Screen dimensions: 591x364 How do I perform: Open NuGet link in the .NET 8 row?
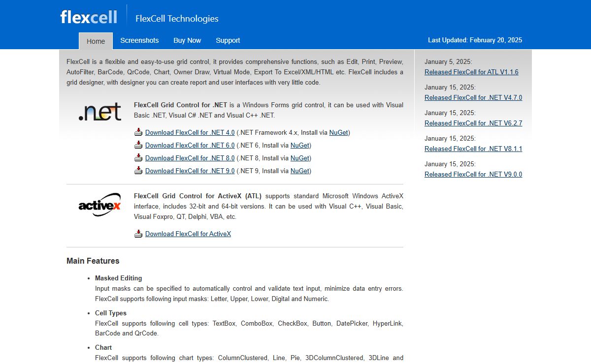pyautogui.click(x=300, y=158)
